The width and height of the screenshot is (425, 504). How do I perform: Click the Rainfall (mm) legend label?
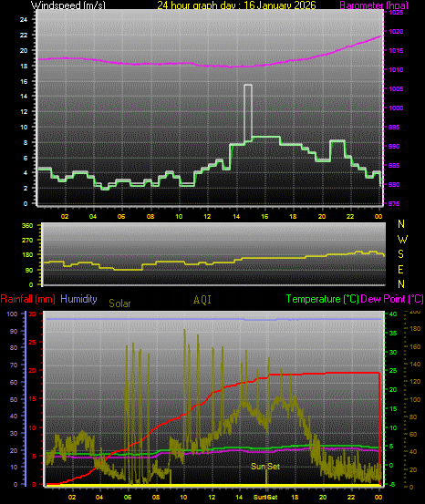(28, 299)
